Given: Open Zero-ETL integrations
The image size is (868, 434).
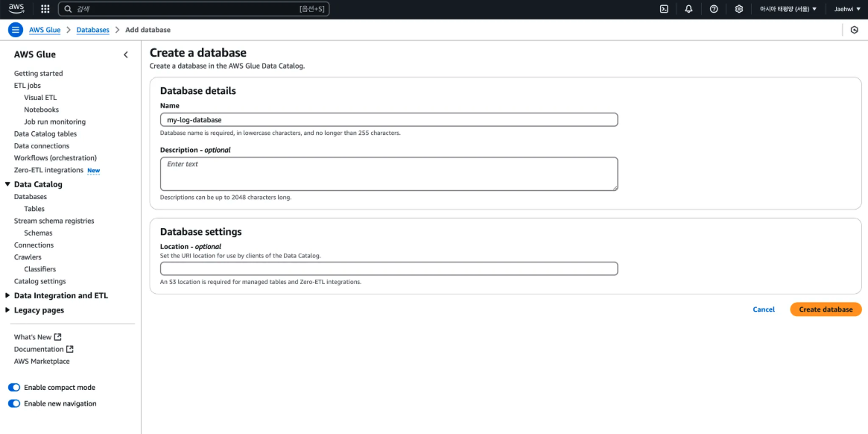Looking at the screenshot, I should point(48,170).
